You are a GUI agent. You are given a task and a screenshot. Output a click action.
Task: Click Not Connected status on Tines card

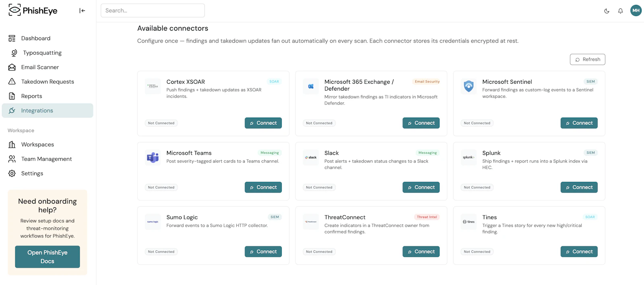pyautogui.click(x=477, y=252)
